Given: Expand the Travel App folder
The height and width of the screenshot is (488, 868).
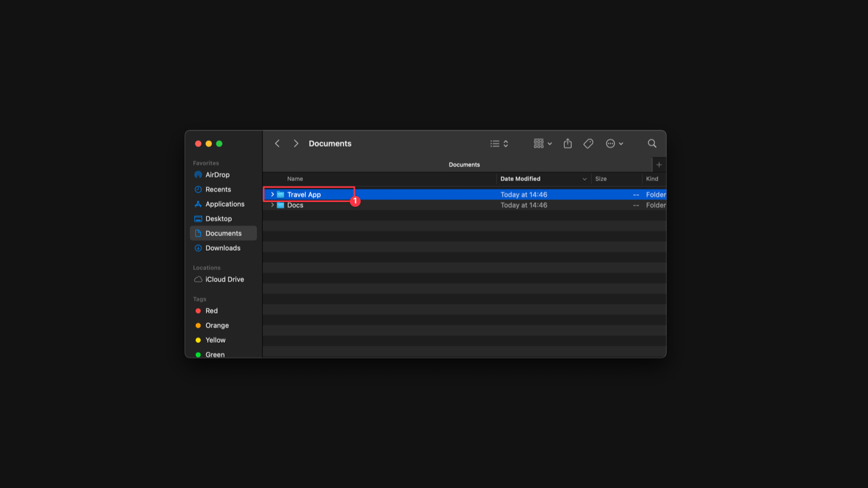Looking at the screenshot, I should [x=272, y=195].
